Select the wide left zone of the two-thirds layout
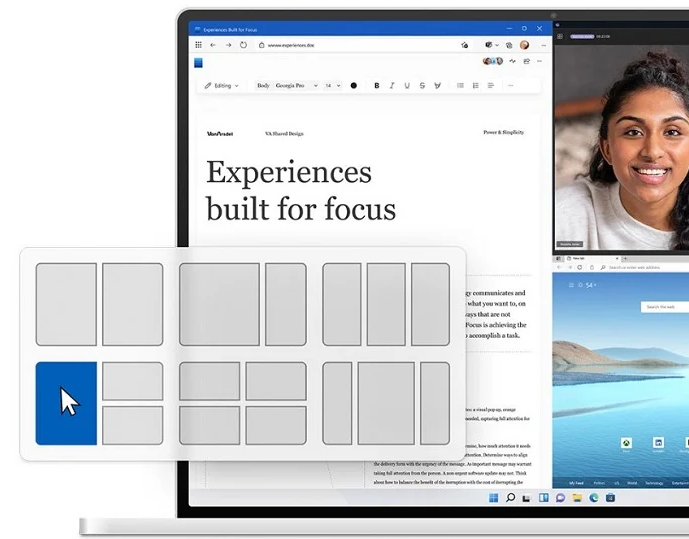Screen dimensions: 689x539 tap(219, 304)
